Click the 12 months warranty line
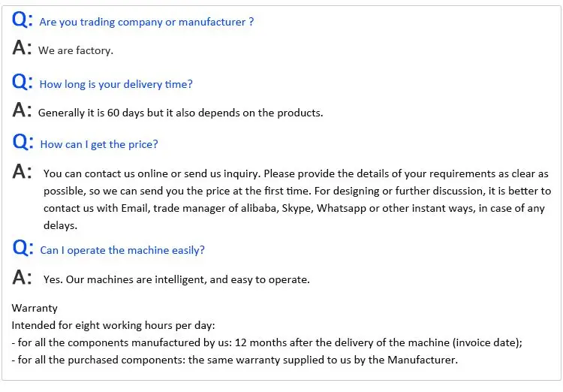The width and height of the screenshot is (563, 392). [x=266, y=342]
